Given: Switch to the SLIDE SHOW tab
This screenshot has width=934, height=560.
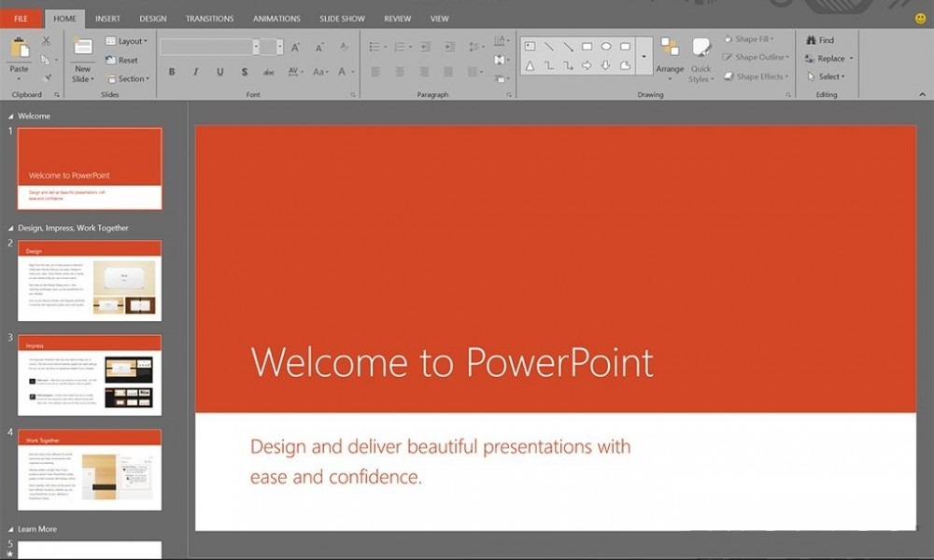Looking at the screenshot, I should 342,19.
